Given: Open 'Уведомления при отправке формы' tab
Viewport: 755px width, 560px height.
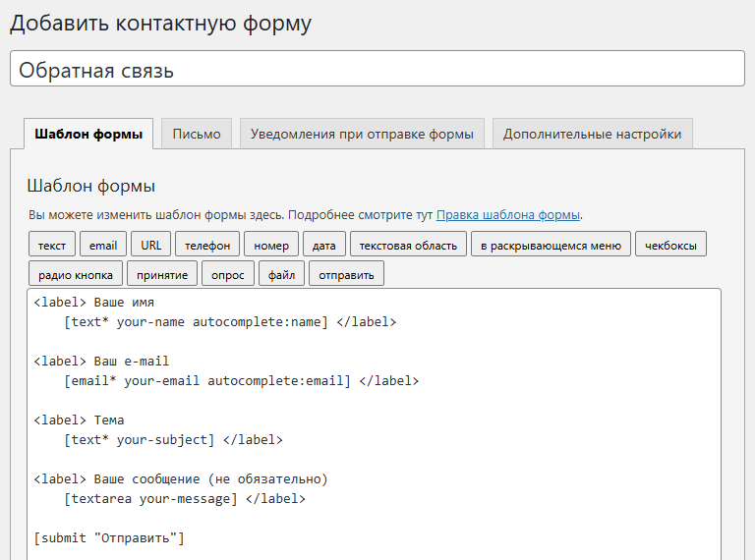Looking at the screenshot, I should (x=362, y=134).
